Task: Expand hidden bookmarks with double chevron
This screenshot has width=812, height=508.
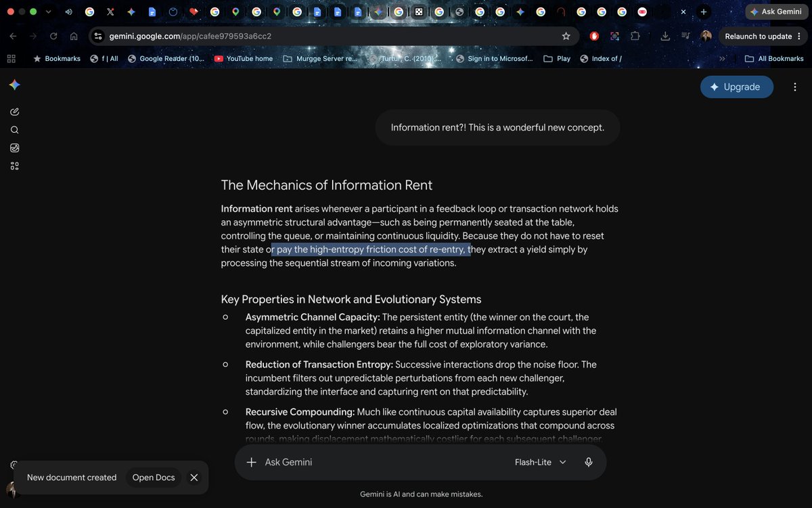Action: [722, 58]
